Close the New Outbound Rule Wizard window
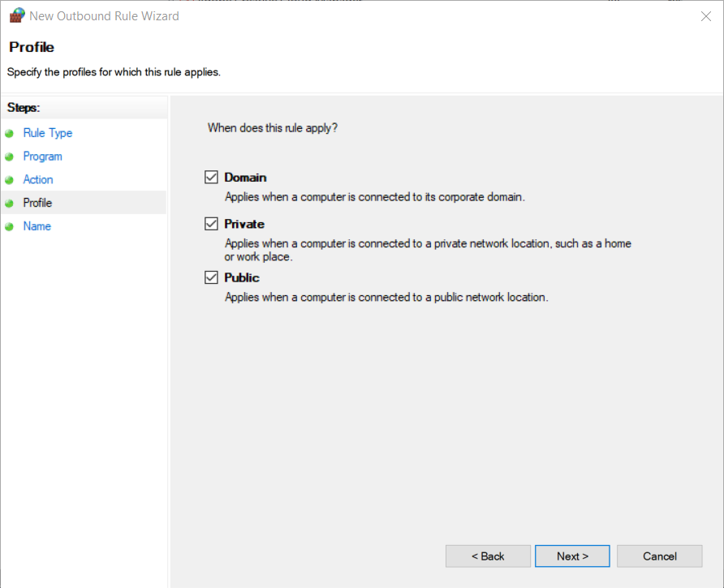This screenshot has width=724, height=588. (x=705, y=16)
